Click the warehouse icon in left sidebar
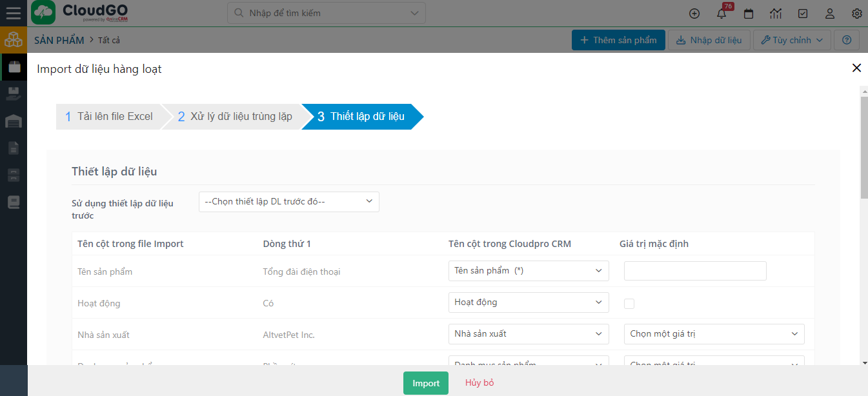Image resolution: width=868 pixels, height=396 pixels. tap(14, 121)
